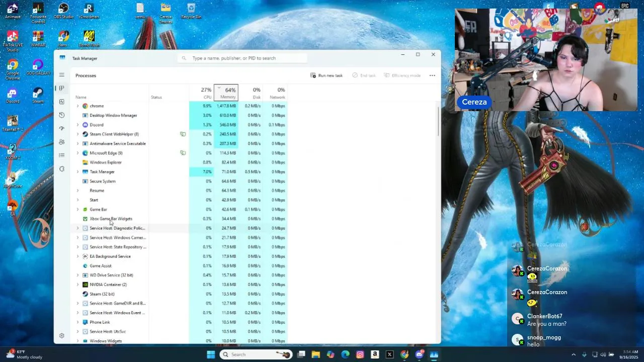Open Cereza Emotes folder on desktop
This screenshot has width=644, height=362.
click(166, 13)
